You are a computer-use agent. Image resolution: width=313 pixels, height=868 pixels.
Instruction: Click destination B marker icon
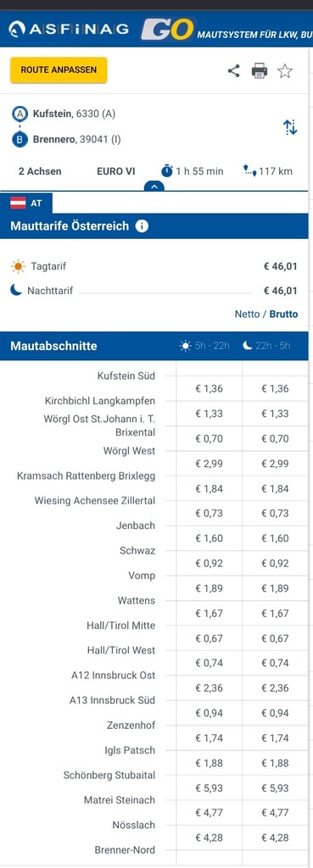[x=20, y=140]
